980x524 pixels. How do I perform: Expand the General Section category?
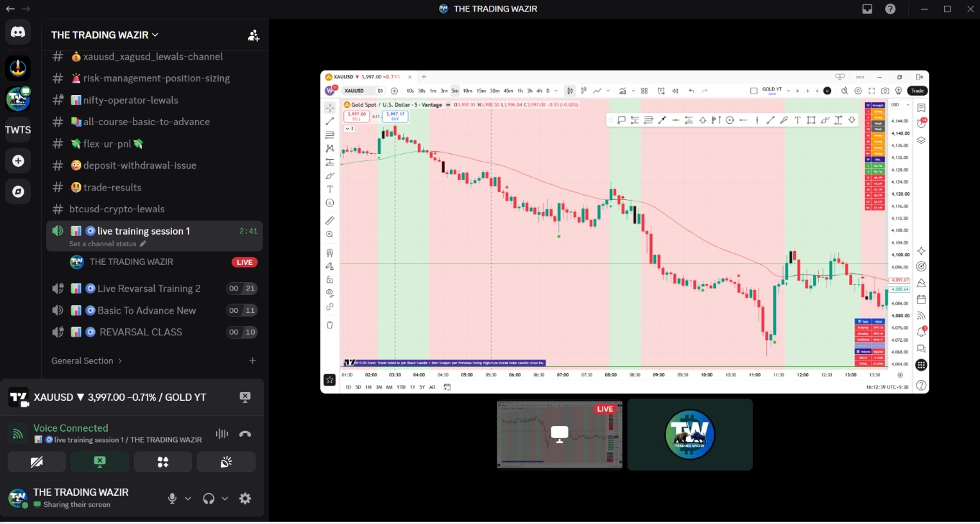point(87,361)
